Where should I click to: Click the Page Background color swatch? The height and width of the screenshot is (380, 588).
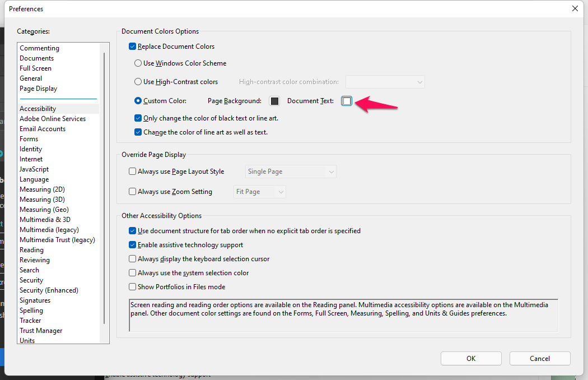click(274, 101)
